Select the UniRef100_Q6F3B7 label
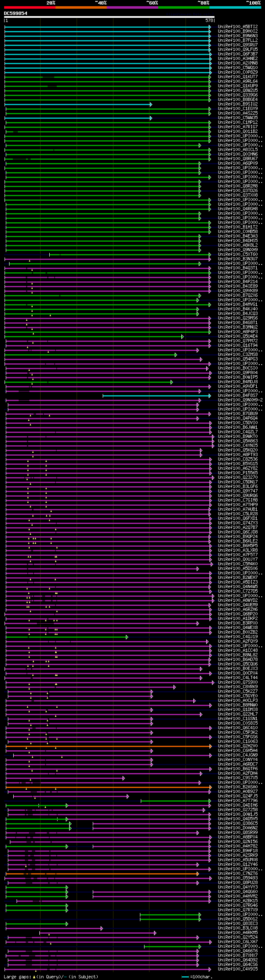This screenshot has height=980, width=265. (238, 54)
